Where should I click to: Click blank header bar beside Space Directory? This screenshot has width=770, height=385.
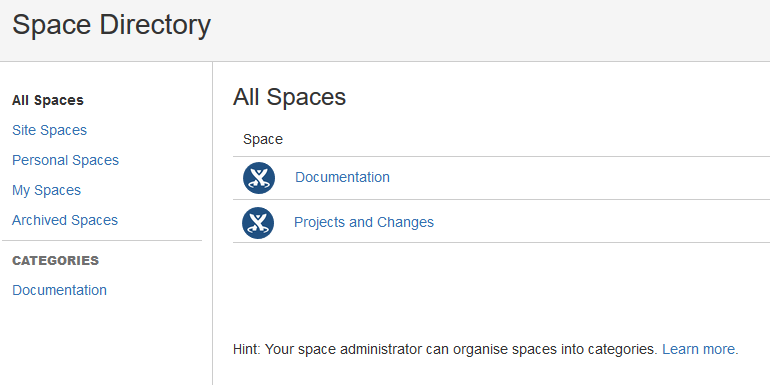491,29
